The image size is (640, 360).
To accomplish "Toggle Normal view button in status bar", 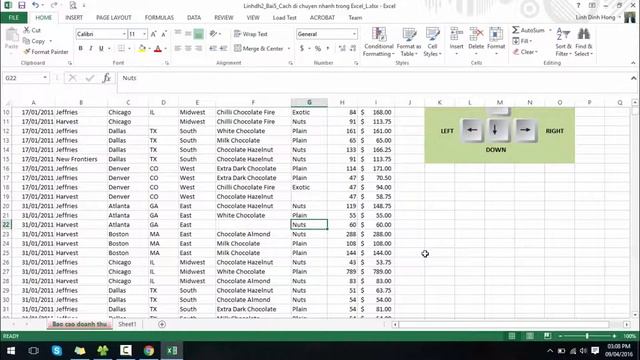I will (x=511, y=336).
